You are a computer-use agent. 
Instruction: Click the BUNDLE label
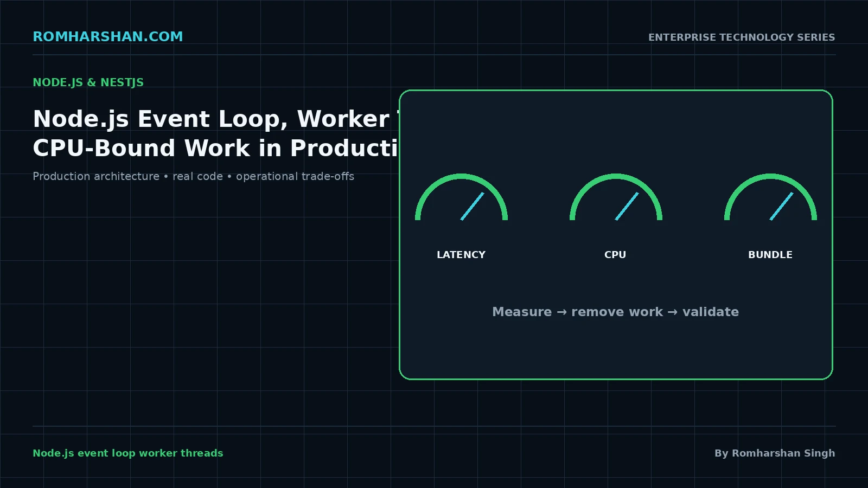(x=770, y=255)
